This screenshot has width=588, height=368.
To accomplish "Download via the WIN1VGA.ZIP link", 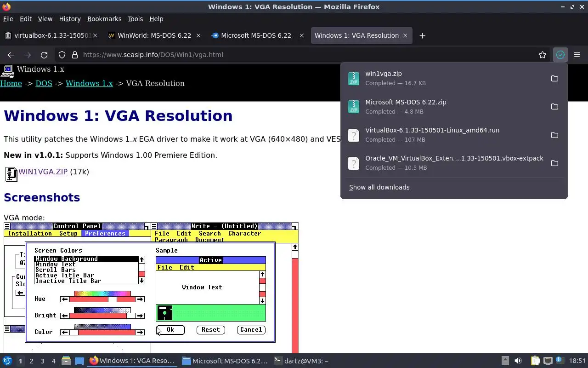I will [43, 172].
